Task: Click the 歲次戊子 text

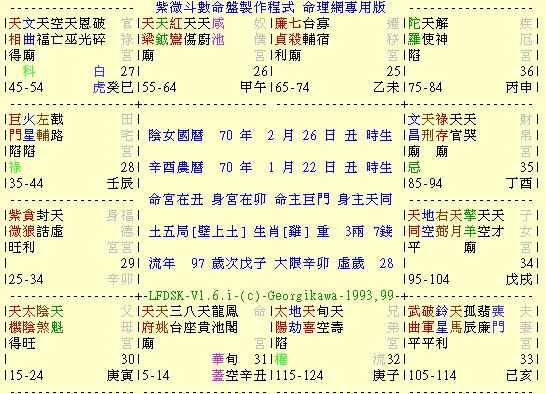Action: [239, 263]
